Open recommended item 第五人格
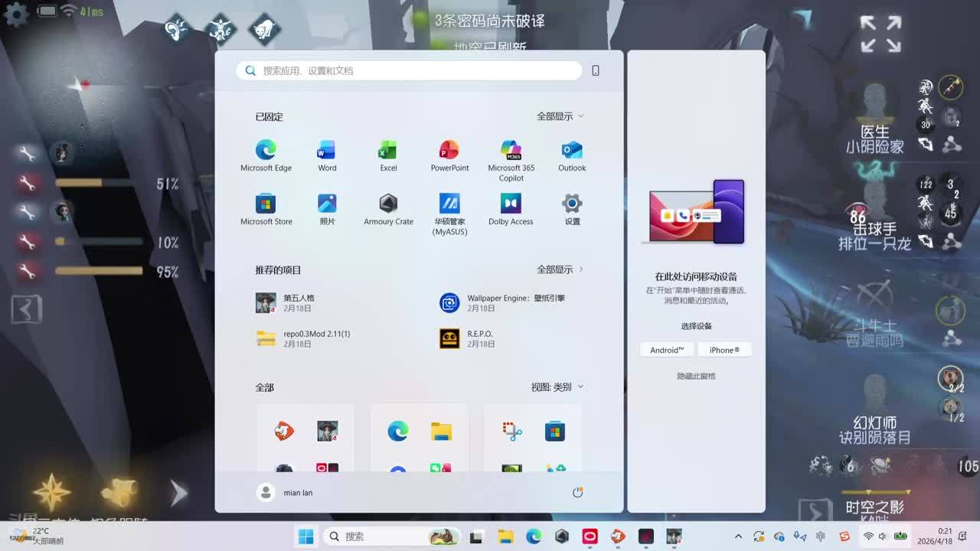Image resolution: width=980 pixels, height=551 pixels. coord(299,303)
